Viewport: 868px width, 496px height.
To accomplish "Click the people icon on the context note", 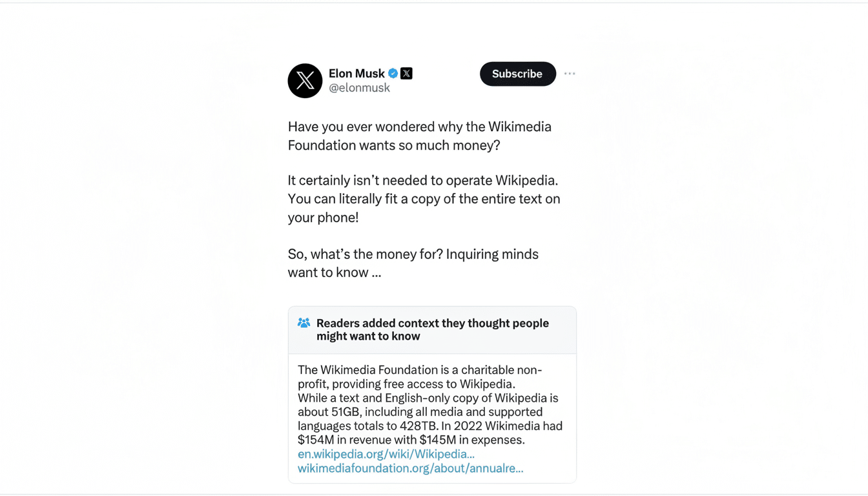I will [303, 323].
